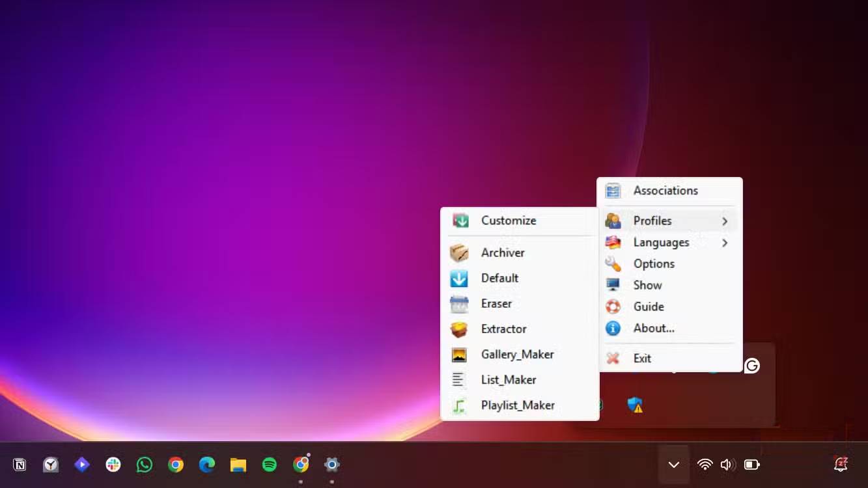Select the List_Maker profile
Image resolution: width=868 pixels, height=488 pixels.
508,380
